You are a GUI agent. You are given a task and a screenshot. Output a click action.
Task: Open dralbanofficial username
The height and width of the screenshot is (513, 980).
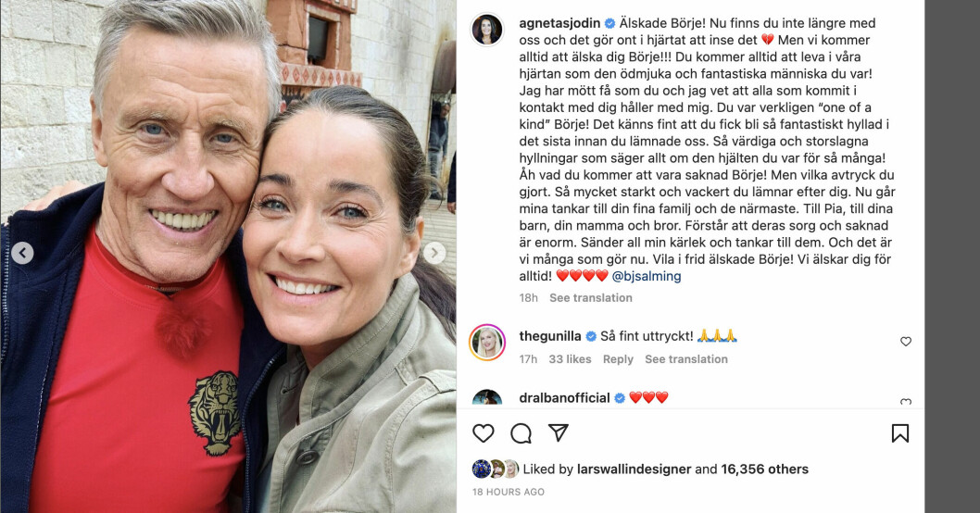(x=564, y=398)
